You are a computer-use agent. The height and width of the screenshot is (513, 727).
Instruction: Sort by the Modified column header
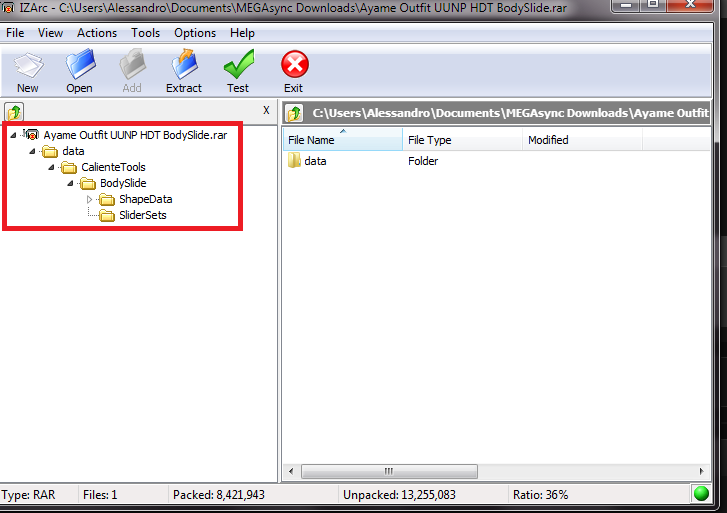(x=582, y=140)
